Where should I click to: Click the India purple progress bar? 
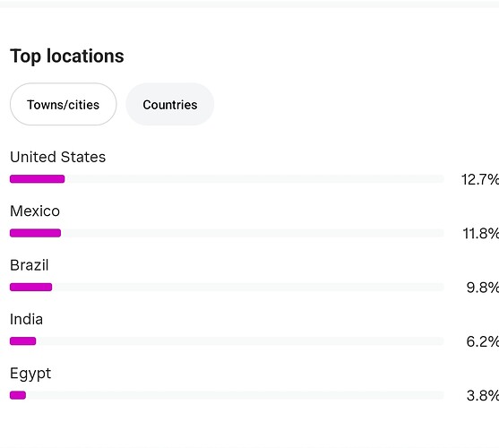(23, 341)
